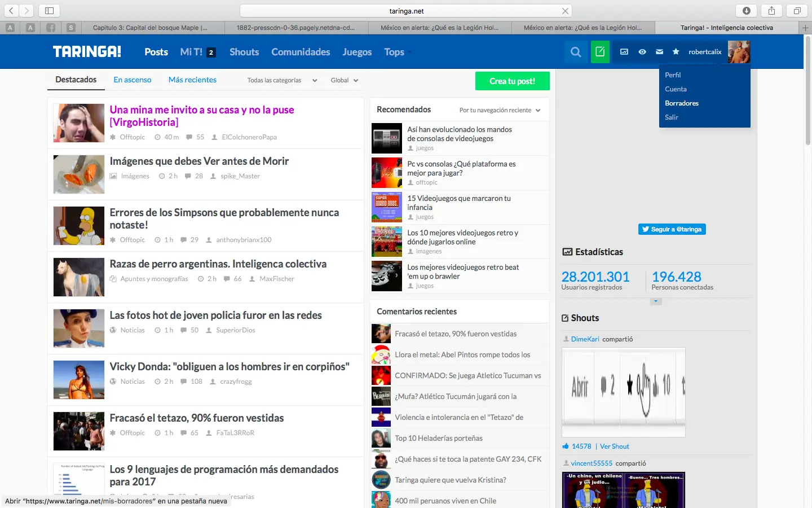Toggle the Safari sidebar button
The height and width of the screenshot is (508, 812).
click(49, 11)
